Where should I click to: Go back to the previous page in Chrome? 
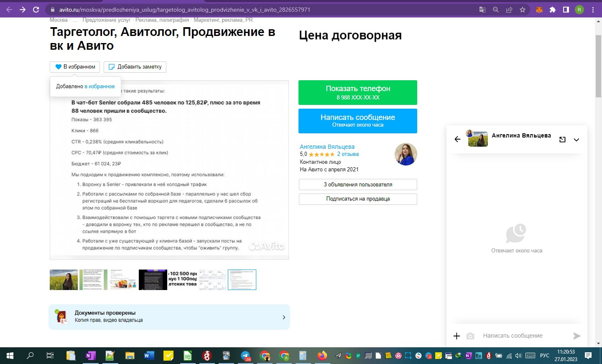pos(9,10)
